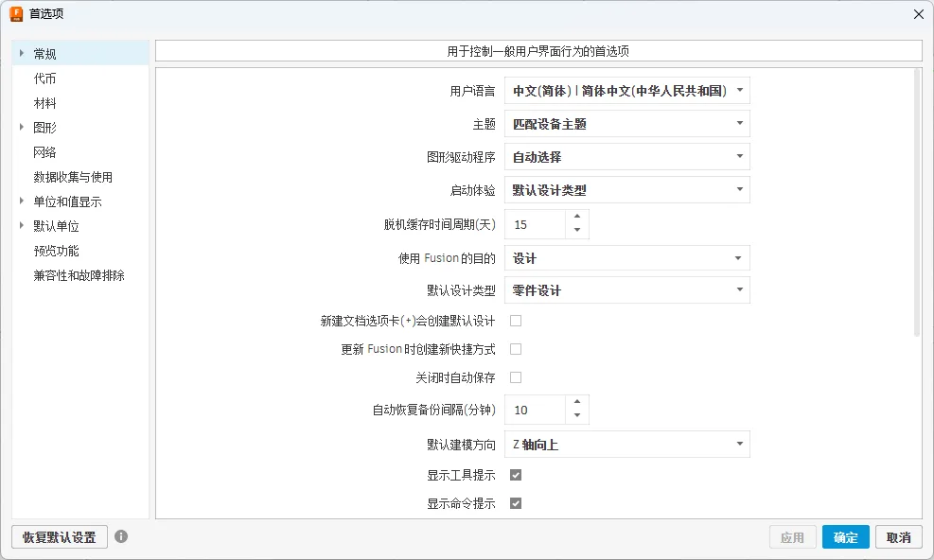Image resolution: width=934 pixels, height=560 pixels.
Task: Select 材料 in the sidebar
Action: [44, 103]
